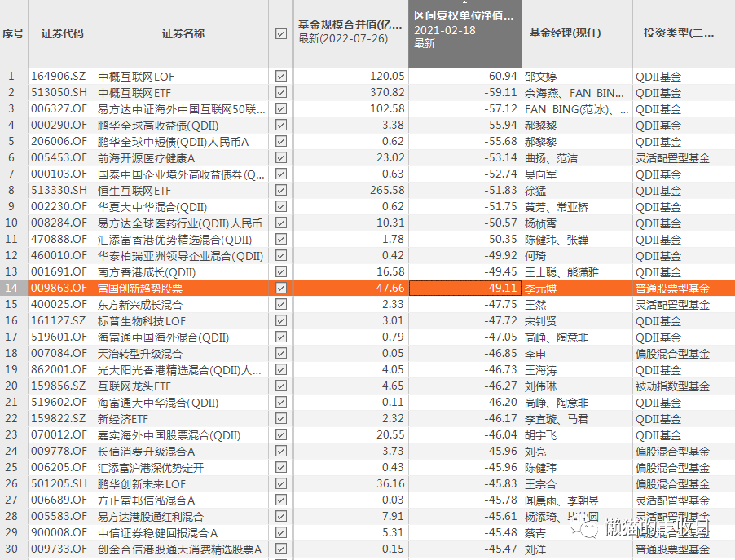Screen dimensions: 735x560
Task: Select security code 159856.SZ
Action: point(59,386)
